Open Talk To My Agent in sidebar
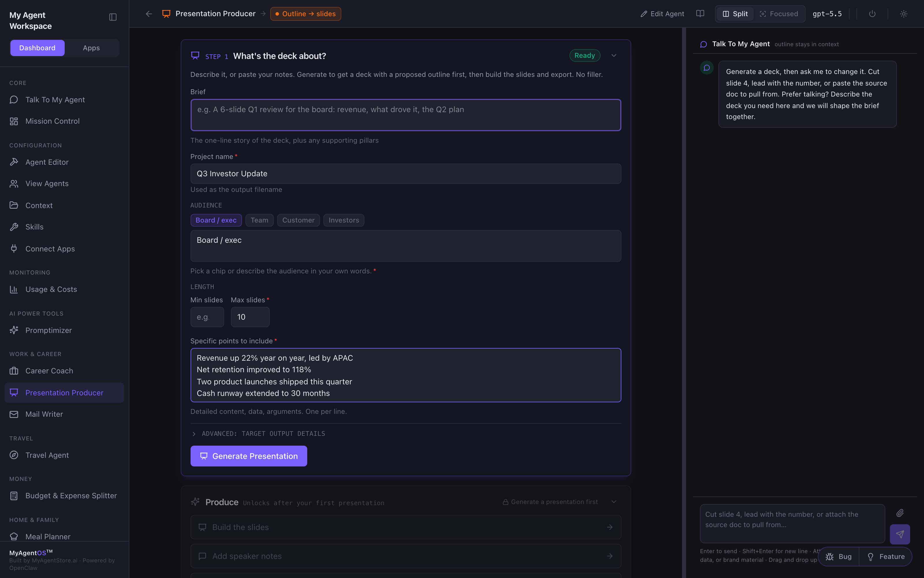 (x=64, y=100)
